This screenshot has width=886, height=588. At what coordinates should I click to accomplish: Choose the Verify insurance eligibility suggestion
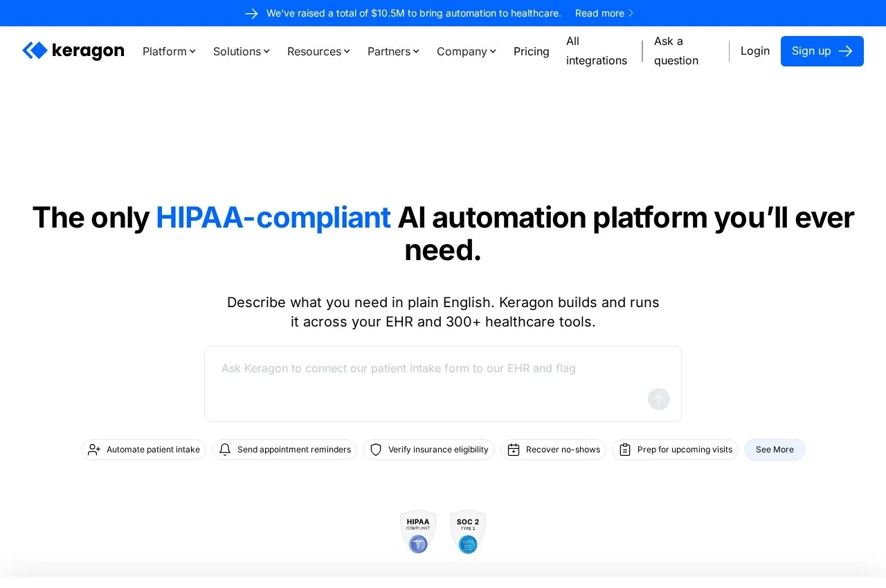coord(429,450)
